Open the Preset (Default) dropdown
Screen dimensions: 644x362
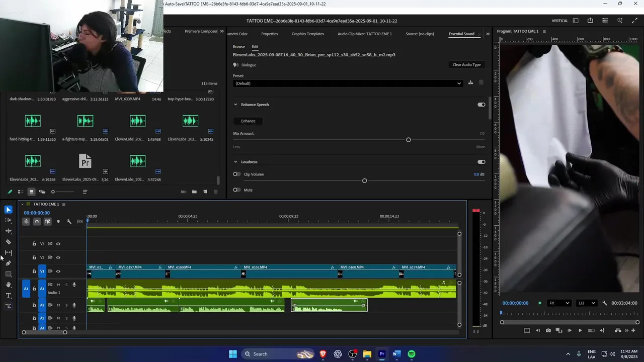point(348,83)
